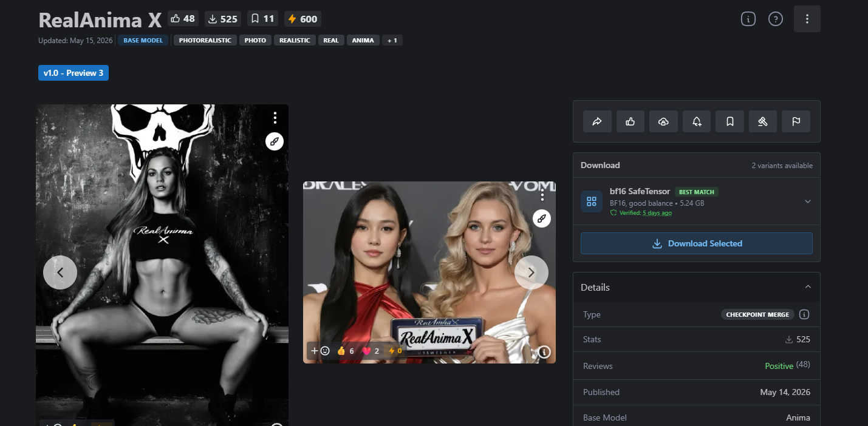Click the lightning buzz badge showing 600
This screenshot has width=868, height=426.
click(302, 19)
